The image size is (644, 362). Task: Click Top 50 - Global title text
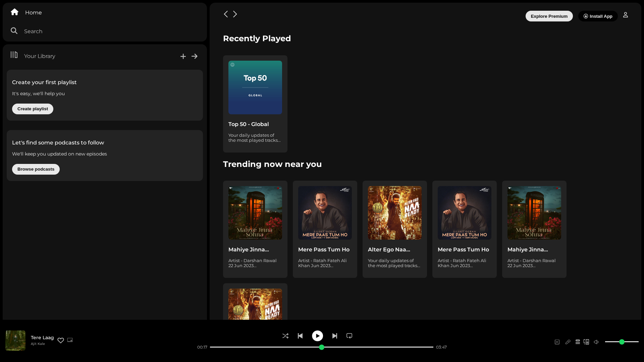(249, 124)
